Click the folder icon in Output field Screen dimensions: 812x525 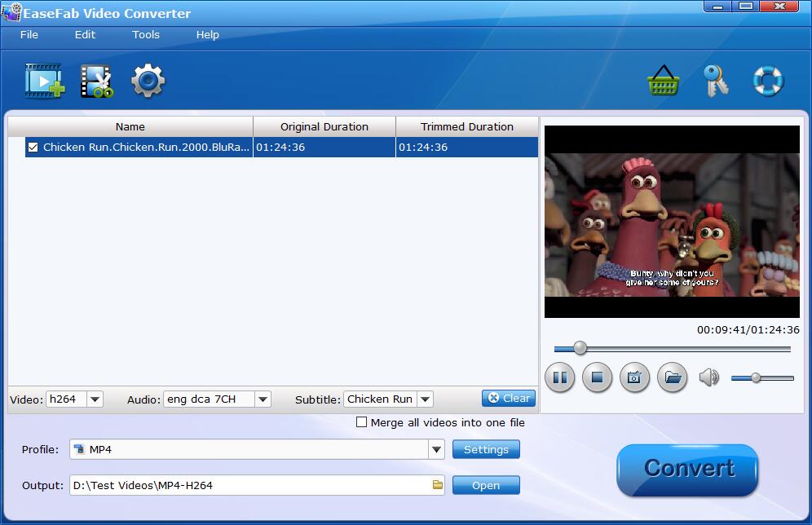(x=438, y=485)
